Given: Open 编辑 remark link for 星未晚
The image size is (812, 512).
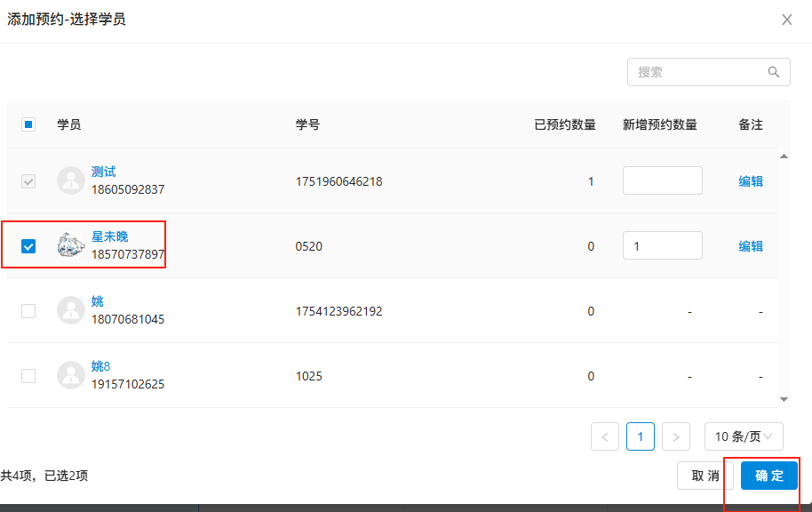Looking at the screenshot, I should click(751, 246).
